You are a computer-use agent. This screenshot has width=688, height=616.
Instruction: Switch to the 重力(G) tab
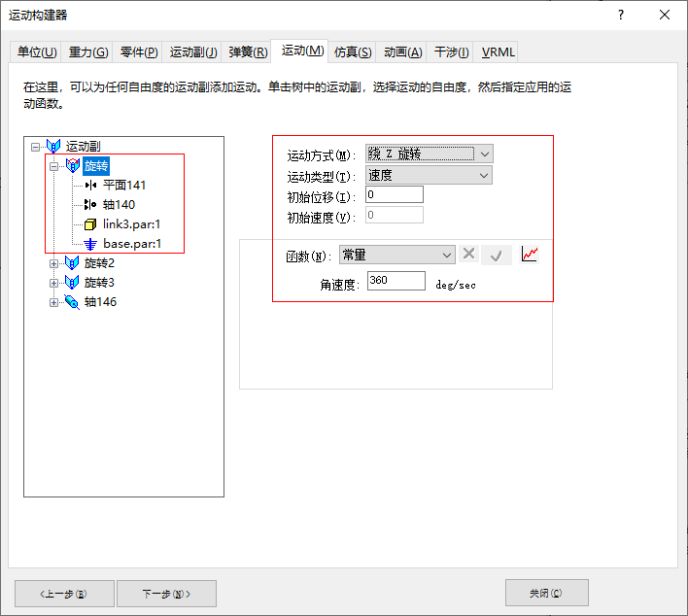88,52
